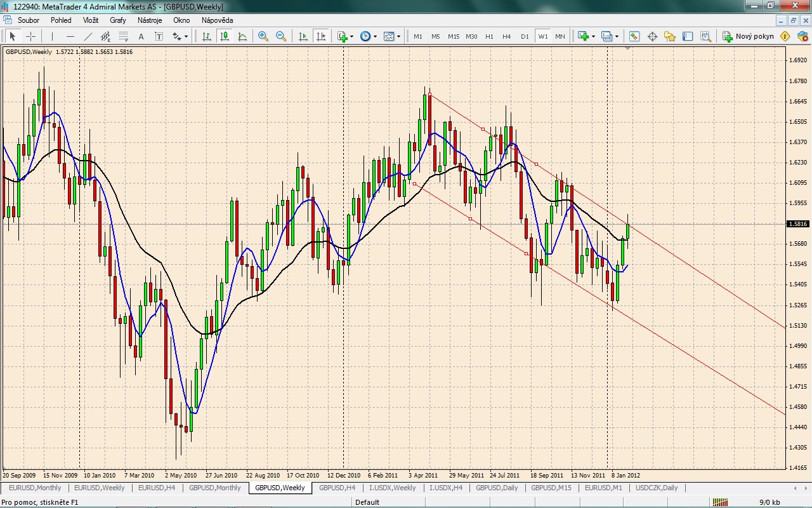Toggle the chart shift option
The height and width of the screenshot is (508, 812).
pos(321,36)
